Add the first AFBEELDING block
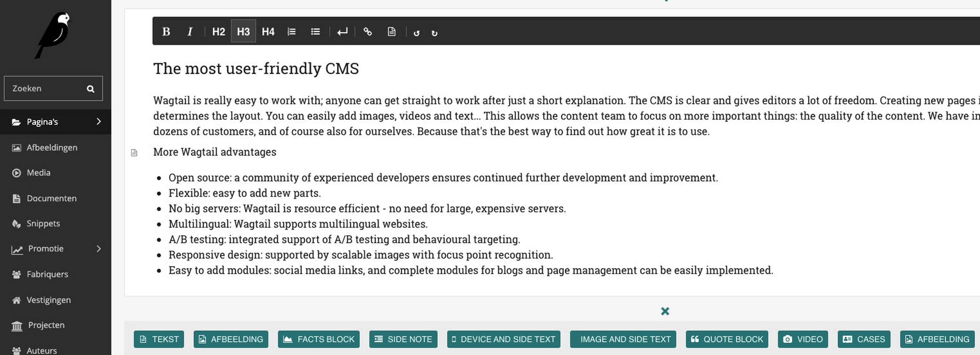 click(x=231, y=339)
